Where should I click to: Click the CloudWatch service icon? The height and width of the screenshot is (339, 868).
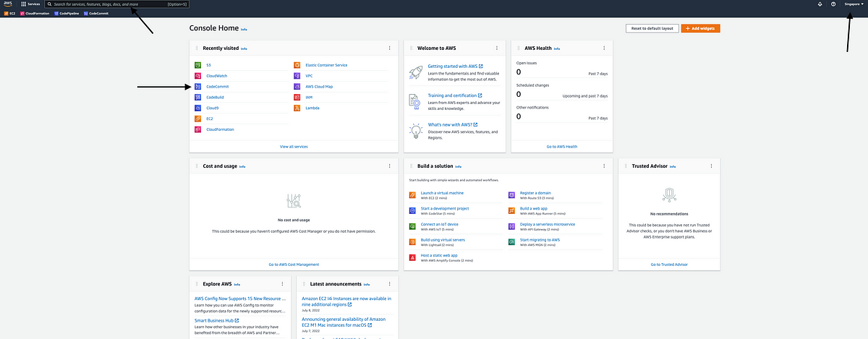[198, 76]
